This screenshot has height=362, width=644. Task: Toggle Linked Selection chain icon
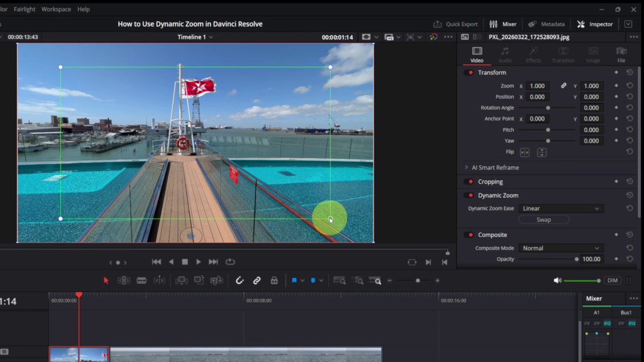(x=257, y=280)
